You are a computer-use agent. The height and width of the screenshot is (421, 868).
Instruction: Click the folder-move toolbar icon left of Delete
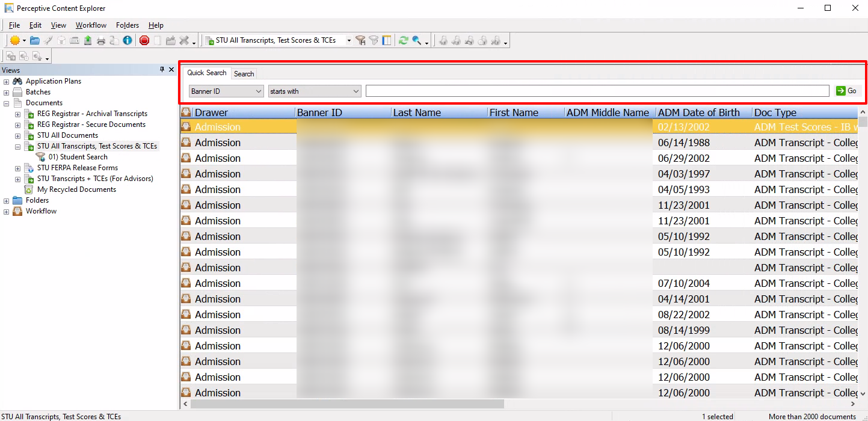pyautogui.click(x=171, y=40)
